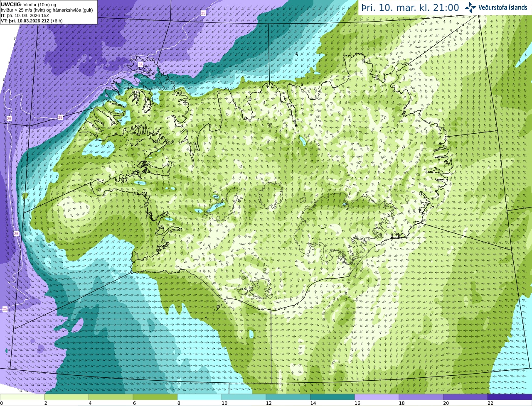
Task: Click the scale label 4
Action: [90, 403]
